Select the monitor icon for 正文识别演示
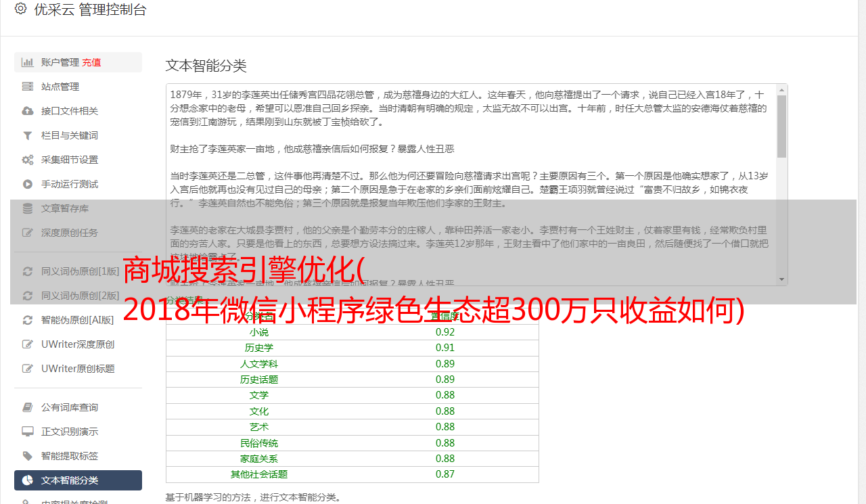The image size is (866, 504). pyautogui.click(x=28, y=432)
